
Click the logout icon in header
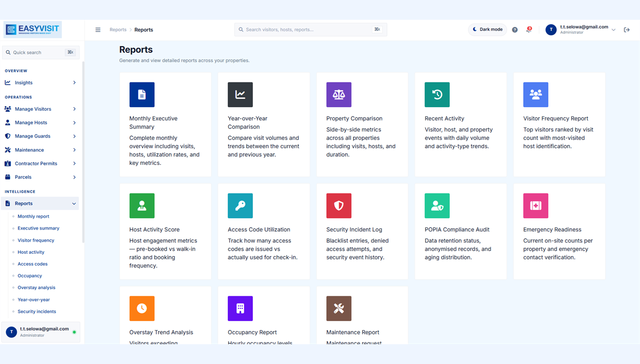coord(627,30)
